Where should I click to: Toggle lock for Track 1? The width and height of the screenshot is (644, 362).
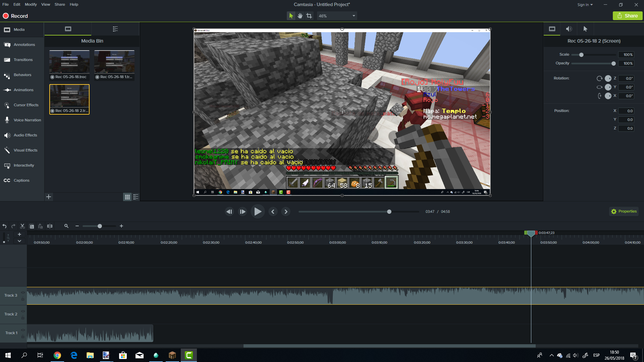point(23,336)
